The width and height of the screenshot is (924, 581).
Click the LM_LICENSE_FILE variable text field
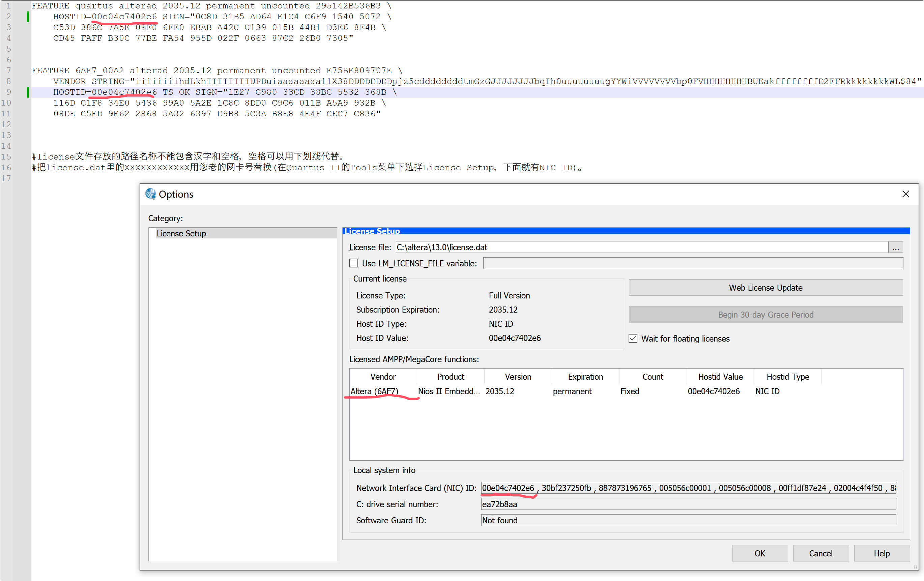pos(693,263)
